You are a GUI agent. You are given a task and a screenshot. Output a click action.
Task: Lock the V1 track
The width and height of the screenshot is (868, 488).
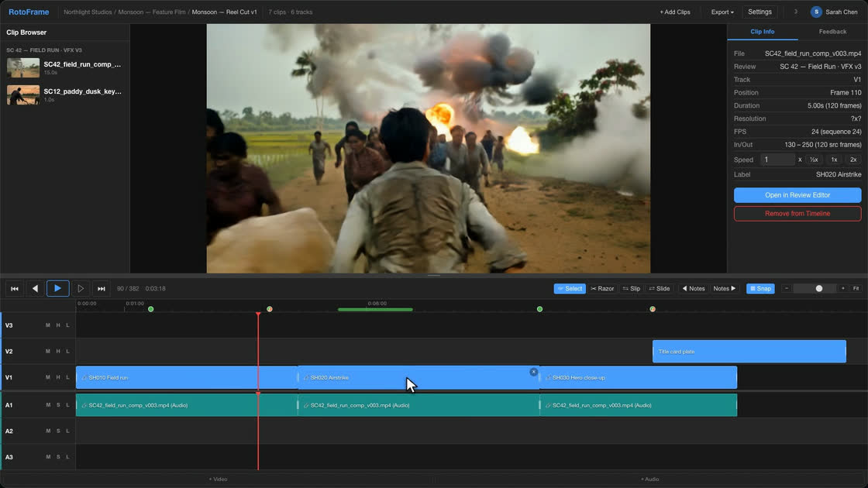point(67,377)
